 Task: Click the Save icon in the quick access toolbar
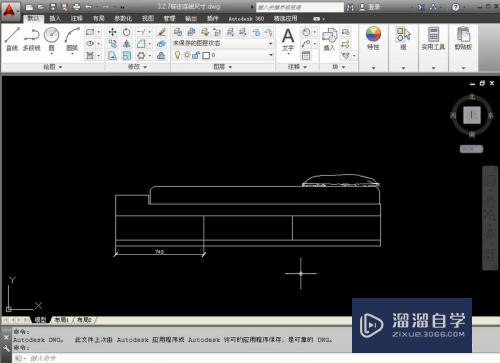click(53, 7)
